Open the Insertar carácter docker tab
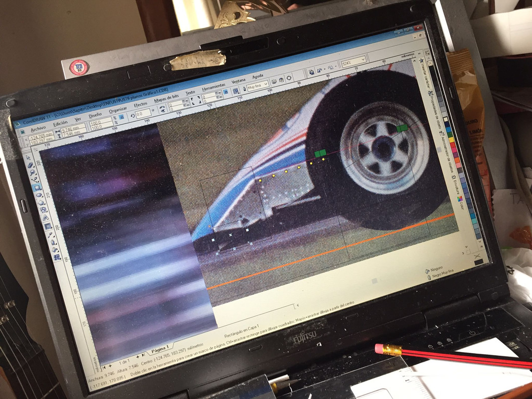 coord(425,73)
